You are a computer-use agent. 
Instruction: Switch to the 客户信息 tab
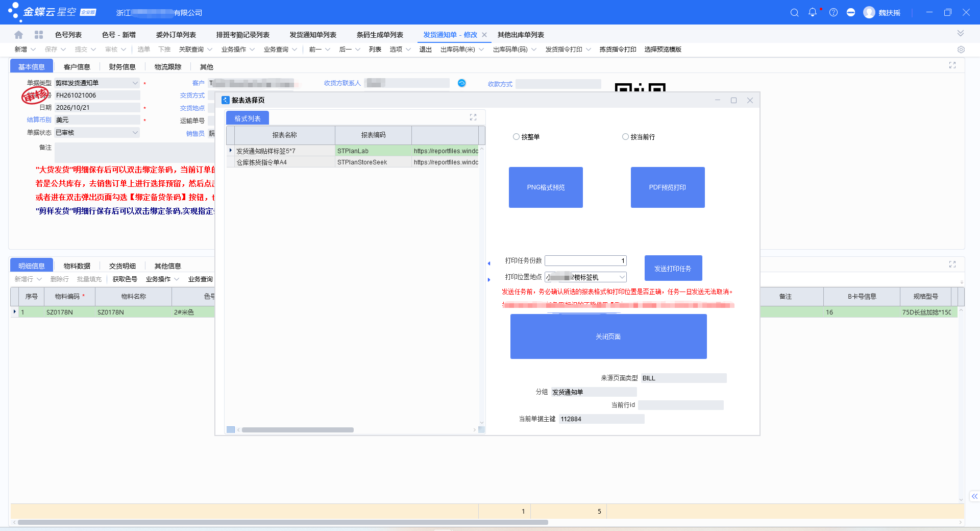click(77, 67)
